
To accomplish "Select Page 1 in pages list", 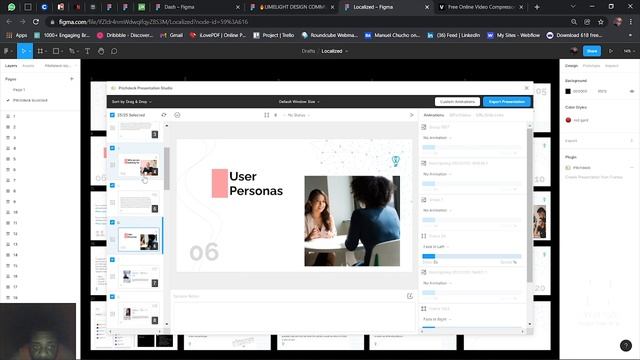I will (x=19, y=89).
